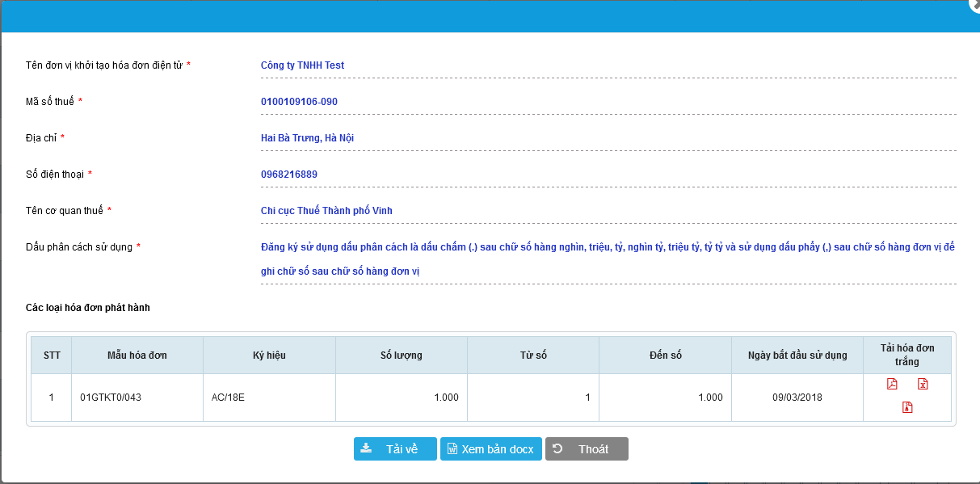The width and height of the screenshot is (980, 484).
Task: Select the phone number 0968216889 field
Action: [288, 175]
